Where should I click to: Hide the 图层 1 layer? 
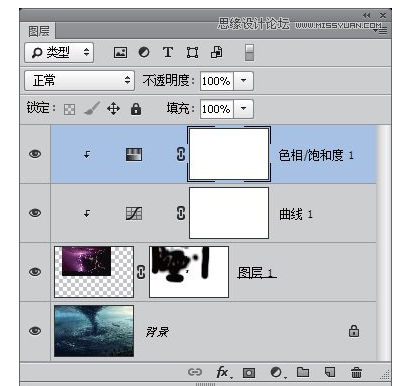pyautogui.click(x=35, y=272)
